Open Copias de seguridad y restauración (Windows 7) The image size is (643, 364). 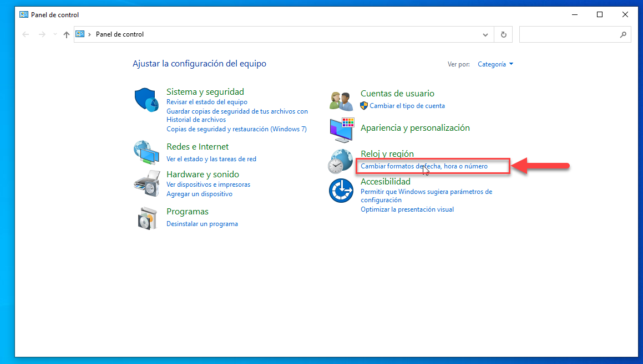click(x=236, y=129)
